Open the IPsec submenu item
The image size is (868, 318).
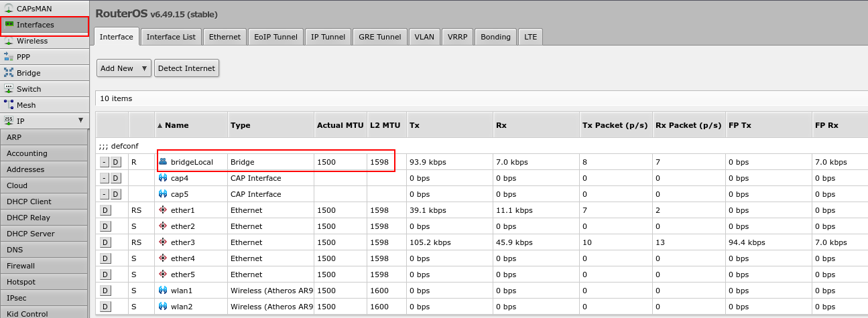click(x=44, y=298)
